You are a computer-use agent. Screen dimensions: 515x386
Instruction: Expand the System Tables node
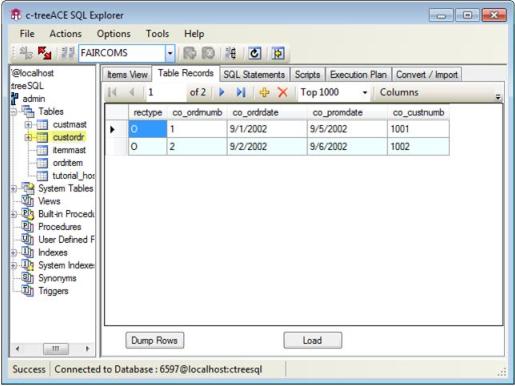(14, 189)
